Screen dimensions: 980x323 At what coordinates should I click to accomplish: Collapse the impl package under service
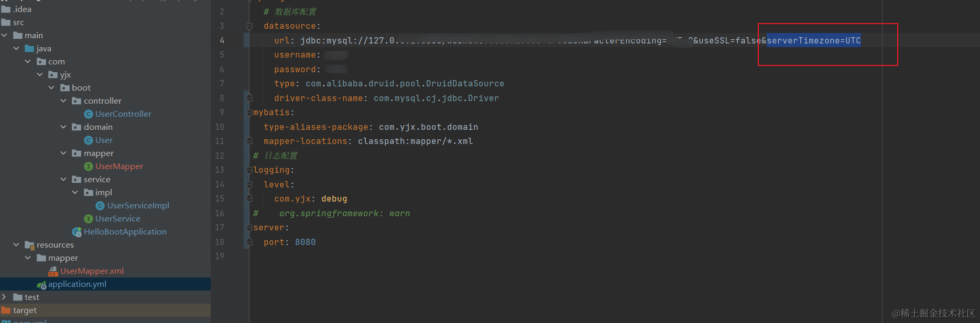pyautogui.click(x=75, y=192)
